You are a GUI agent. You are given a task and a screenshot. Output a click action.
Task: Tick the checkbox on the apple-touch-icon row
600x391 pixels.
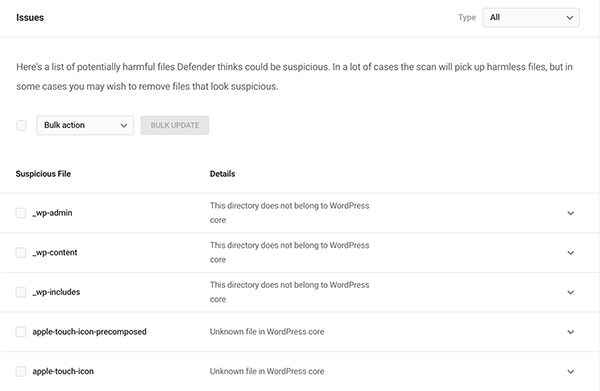pyautogui.click(x=21, y=371)
